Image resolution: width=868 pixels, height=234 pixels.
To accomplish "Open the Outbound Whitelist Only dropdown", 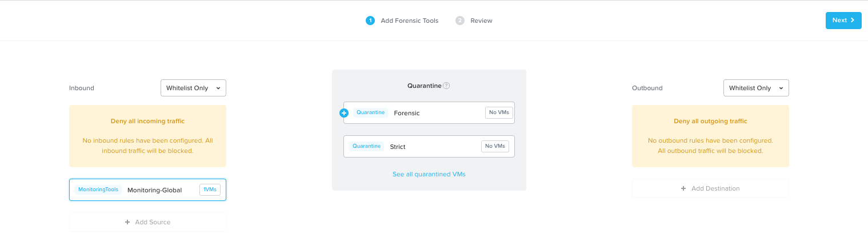I will 756,88.
